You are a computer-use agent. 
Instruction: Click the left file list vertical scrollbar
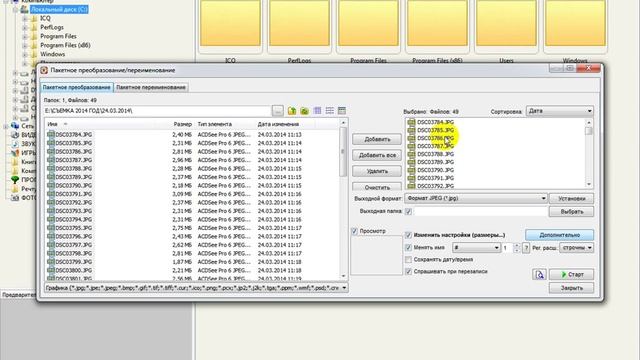pos(343,200)
